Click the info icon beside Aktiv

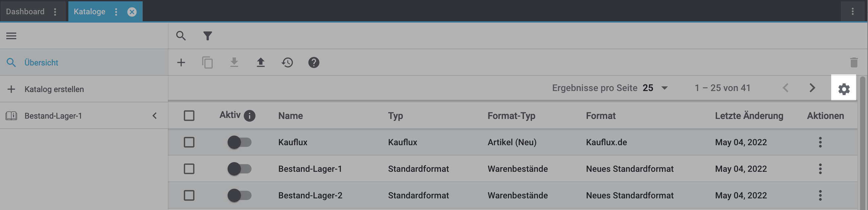[x=249, y=116]
